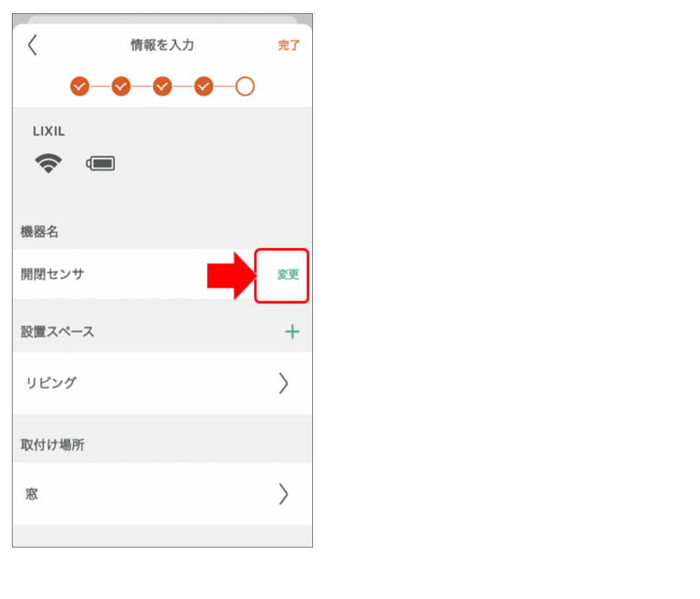Image resolution: width=700 pixels, height=599 pixels.
Task: Click the LIXIL brand label
Action: [49, 131]
